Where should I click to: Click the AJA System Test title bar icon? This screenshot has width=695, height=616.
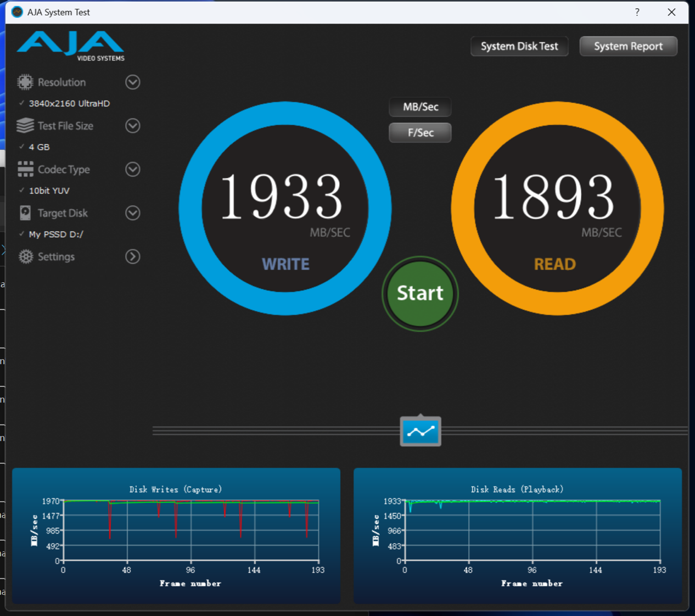(x=17, y=12)
